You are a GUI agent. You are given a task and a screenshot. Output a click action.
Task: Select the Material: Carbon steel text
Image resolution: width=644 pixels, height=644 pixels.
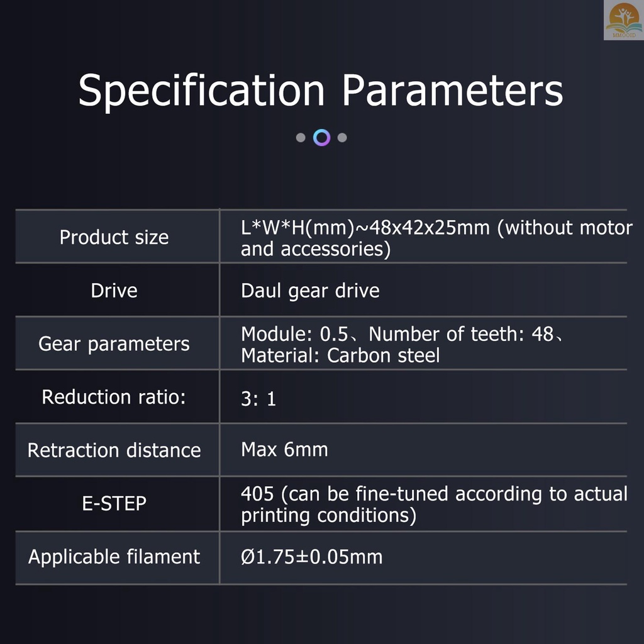[x=340, y=355]
